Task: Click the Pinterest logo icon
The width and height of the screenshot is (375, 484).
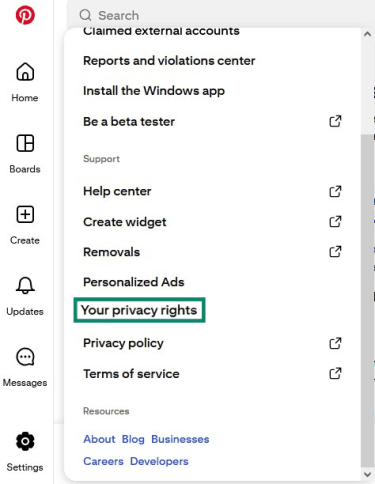Action: pos(25,15)
